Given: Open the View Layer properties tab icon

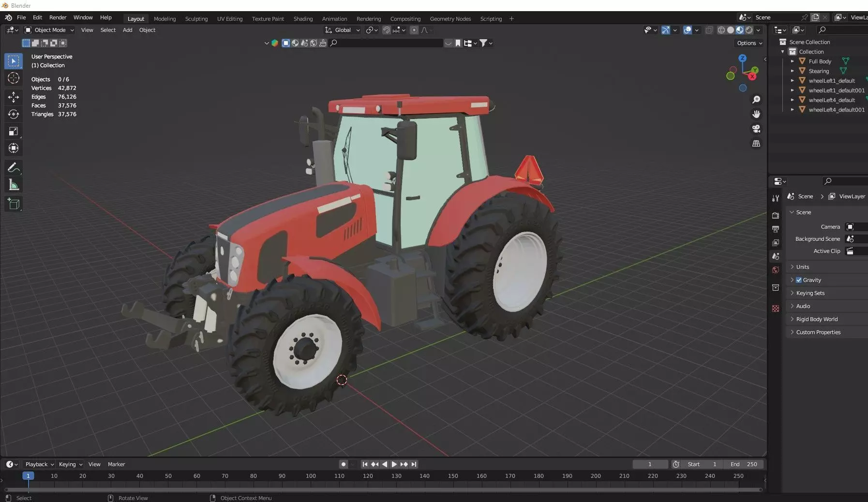Looking at the screenshot, I should click(776, 242).
